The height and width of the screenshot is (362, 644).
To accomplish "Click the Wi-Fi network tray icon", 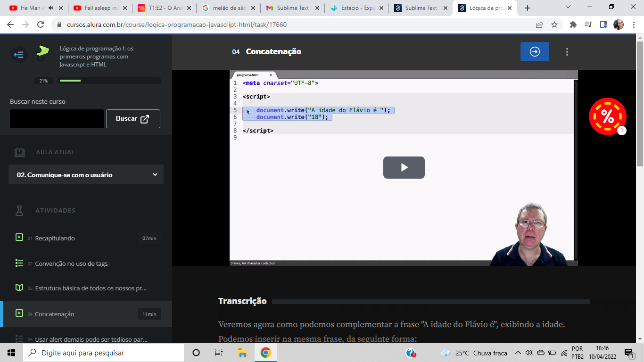I will point(564,353).
